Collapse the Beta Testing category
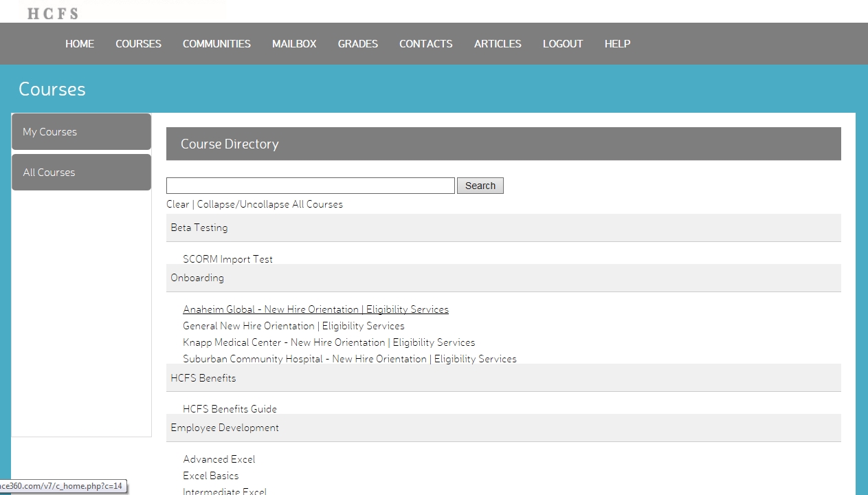The width and height of the screenshot is (868, 495). point(199,228)
